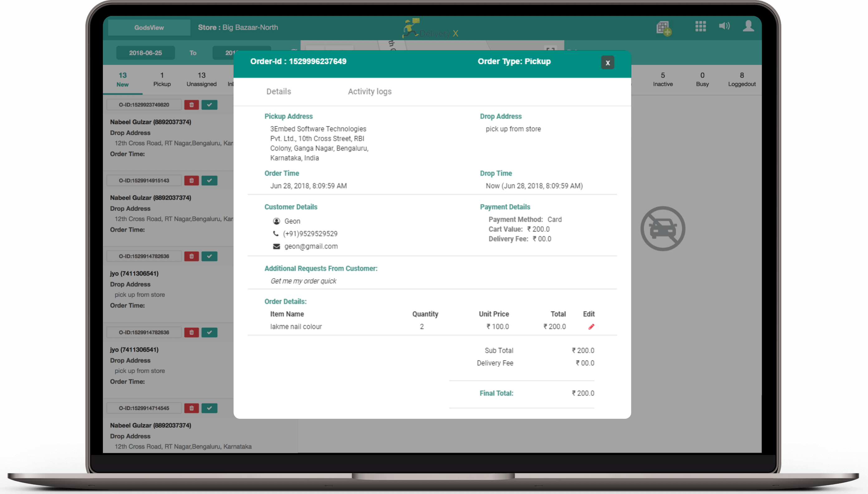Click customer phone (+91)9529529529
This screenshot has height=494, width=868.
(x=310, y=234)
